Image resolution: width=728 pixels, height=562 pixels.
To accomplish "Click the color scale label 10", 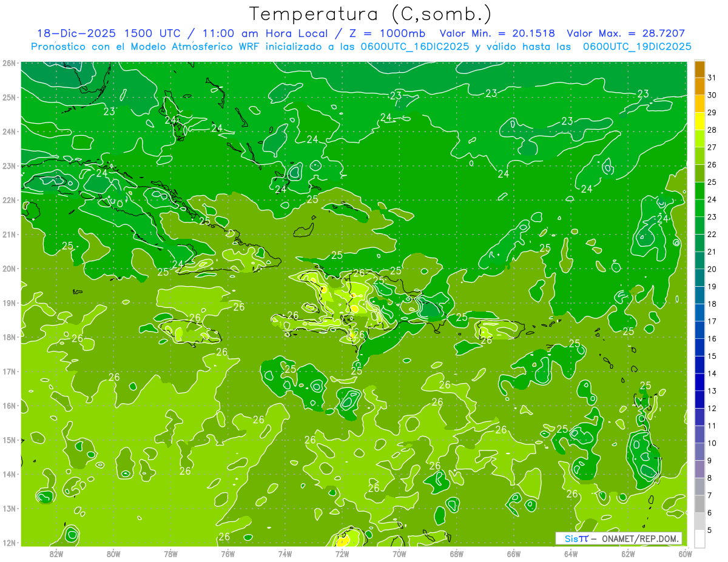I will tap(712, 443).
